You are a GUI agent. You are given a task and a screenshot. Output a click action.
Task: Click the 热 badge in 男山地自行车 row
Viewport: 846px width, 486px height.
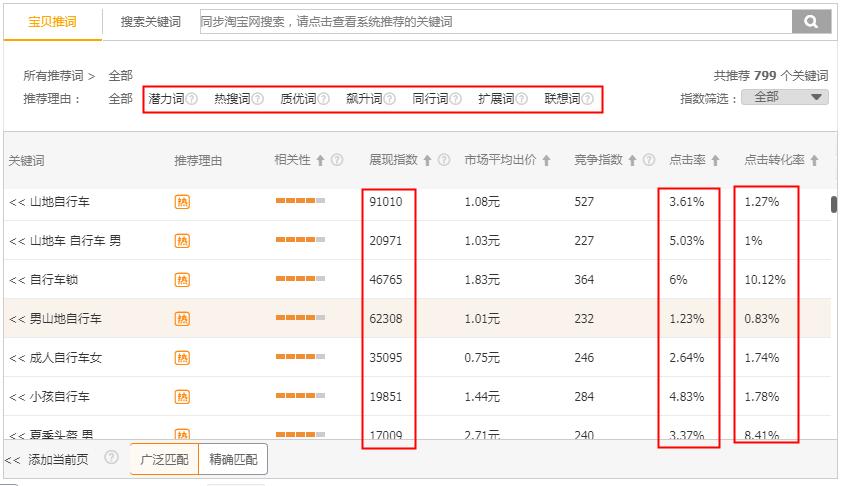[182, 319]
